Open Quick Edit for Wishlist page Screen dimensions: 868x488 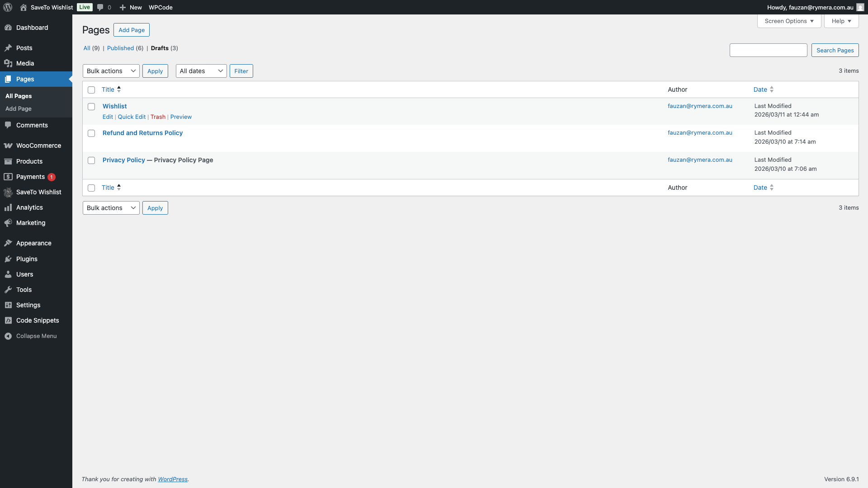click(x=131, y=117)
